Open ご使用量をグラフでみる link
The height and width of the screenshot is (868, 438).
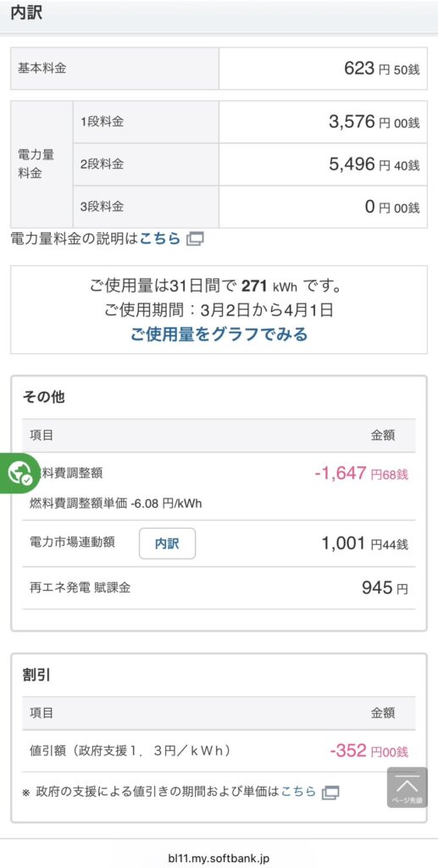[x=219, y=334]
